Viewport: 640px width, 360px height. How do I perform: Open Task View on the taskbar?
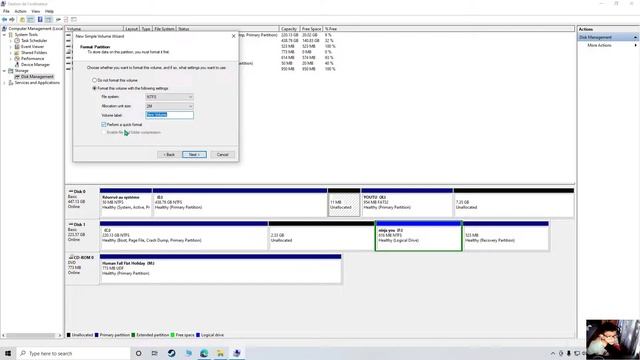tap(155, 353)
